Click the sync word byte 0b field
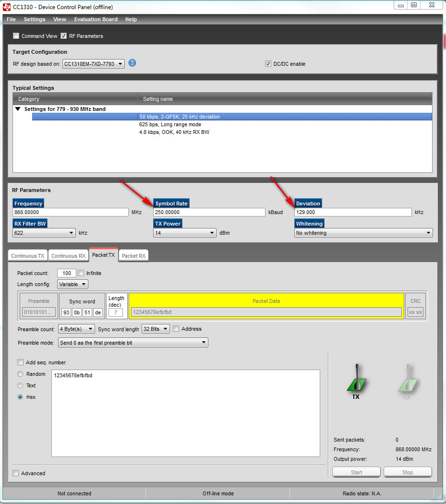This screenshot has height=504, width=446. pyautogui.click(x=77, y=312)
